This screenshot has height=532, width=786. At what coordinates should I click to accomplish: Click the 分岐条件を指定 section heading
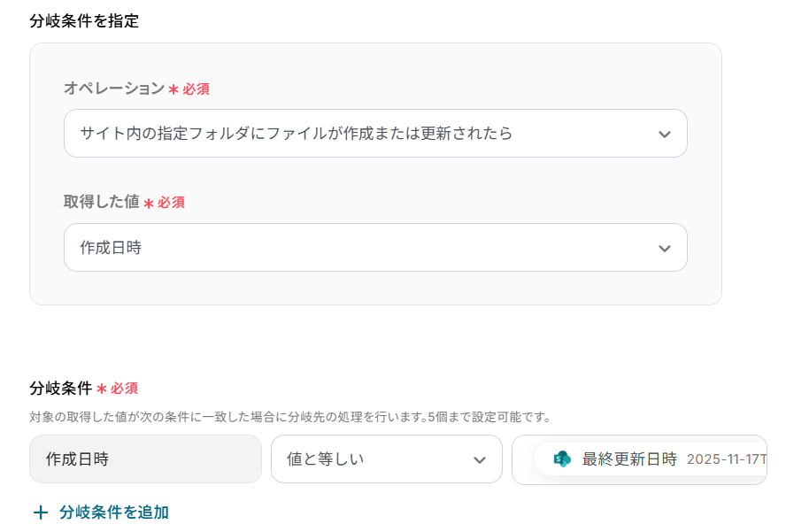click(84, 21)
